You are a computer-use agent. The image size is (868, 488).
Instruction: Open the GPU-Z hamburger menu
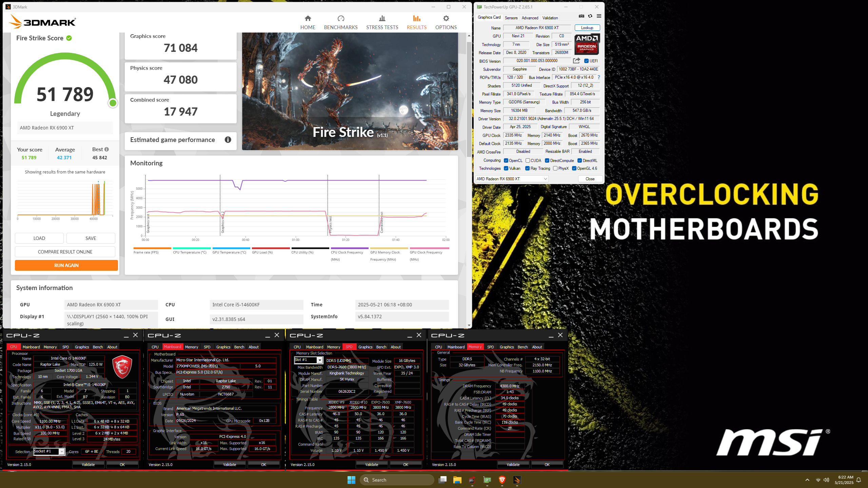tap(599, 16)
